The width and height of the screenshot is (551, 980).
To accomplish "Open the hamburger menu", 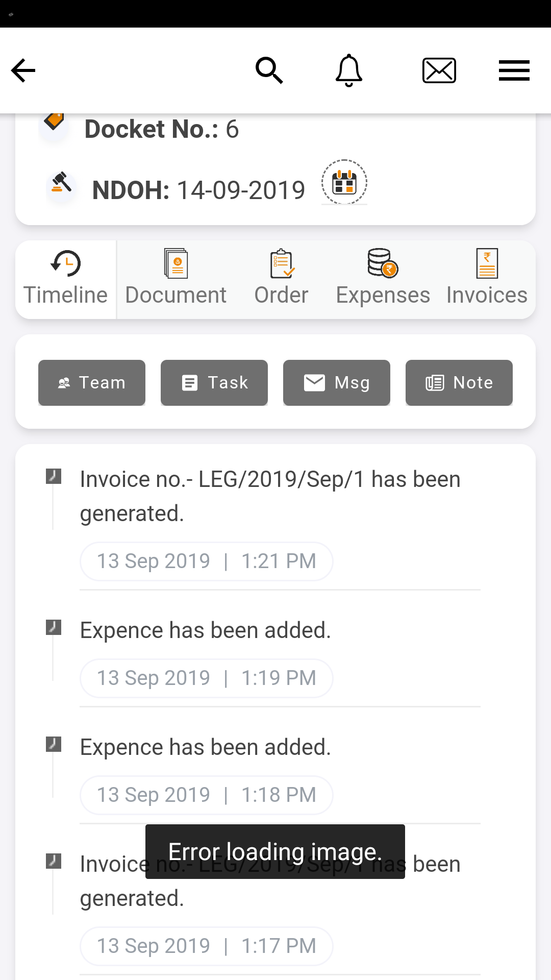I will pos(514,70).
